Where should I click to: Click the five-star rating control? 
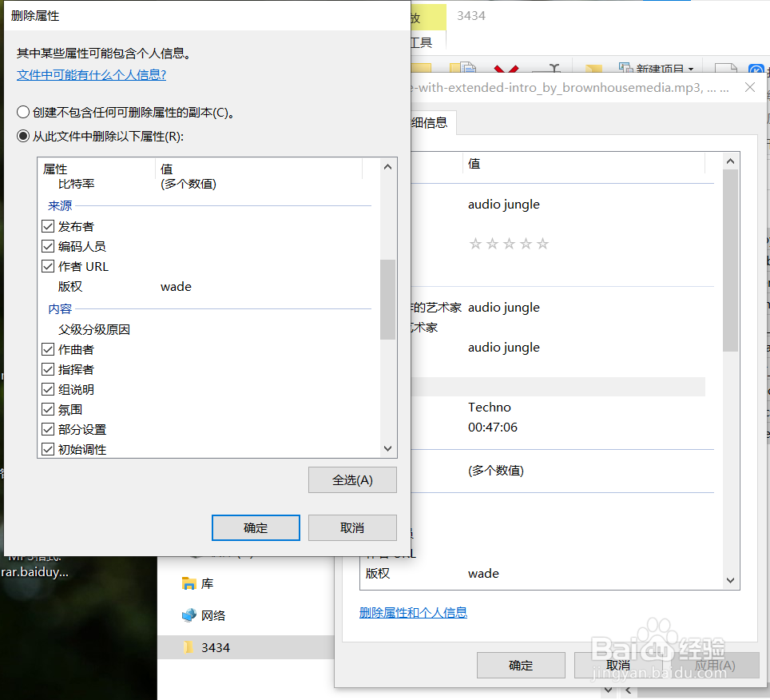click(509, 244)
